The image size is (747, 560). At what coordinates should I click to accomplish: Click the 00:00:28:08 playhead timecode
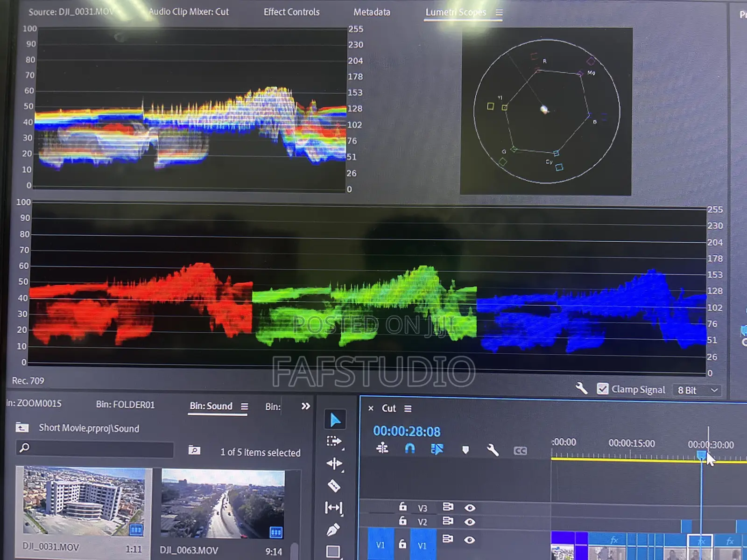[x=406, y=431]
